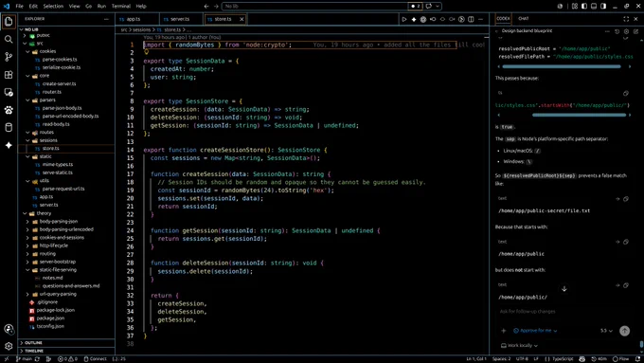Click UTF-8 encoding in status bar
644x363 pixels.
[522, 359]
